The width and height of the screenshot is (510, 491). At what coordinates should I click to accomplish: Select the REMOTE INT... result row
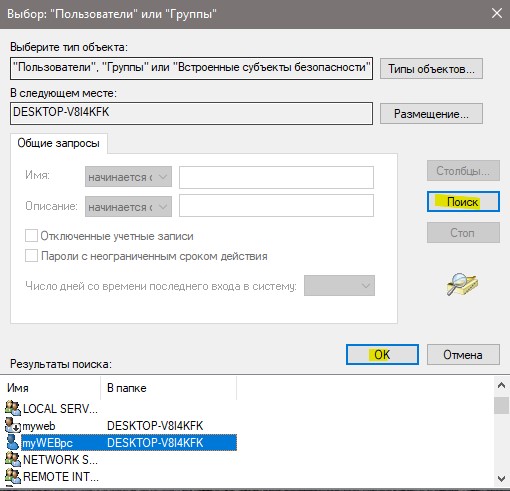pos(121,477)
